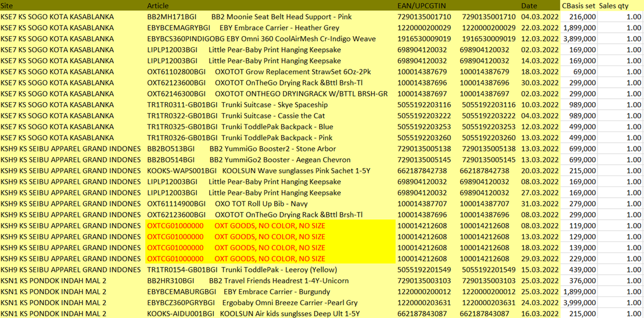Select the CBasis value 69,000

585,72
